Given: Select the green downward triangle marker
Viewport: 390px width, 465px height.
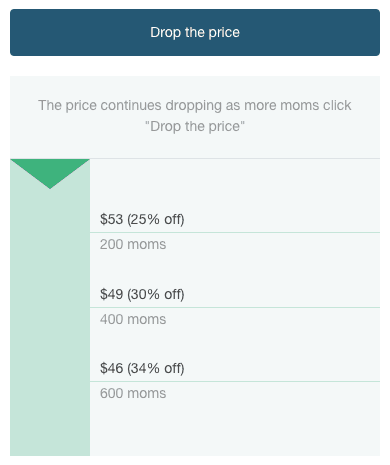Looking at the screenshot, I should pyautogui.click(x=50, y=173).
